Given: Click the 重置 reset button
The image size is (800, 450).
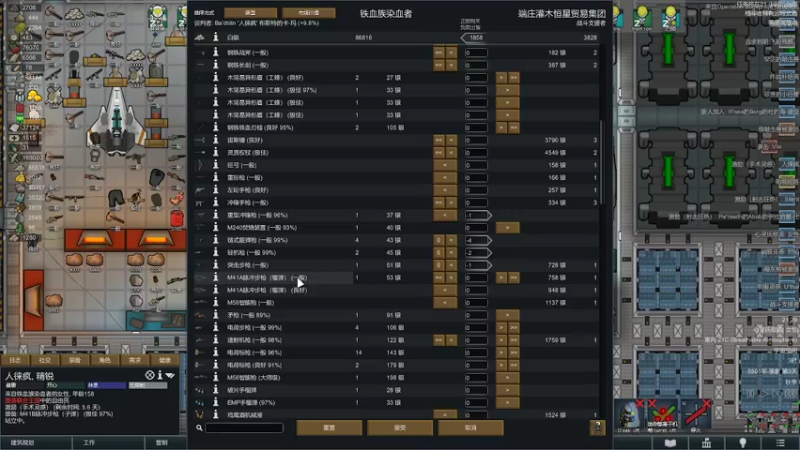Looking at the screenshot, I should pos(329,428).
